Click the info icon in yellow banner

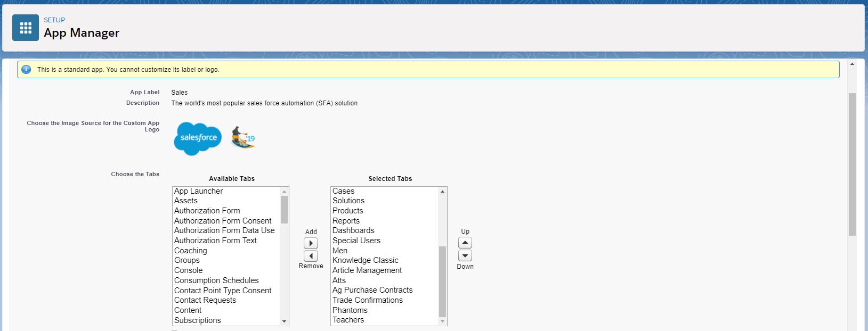[x=26, y=70]
